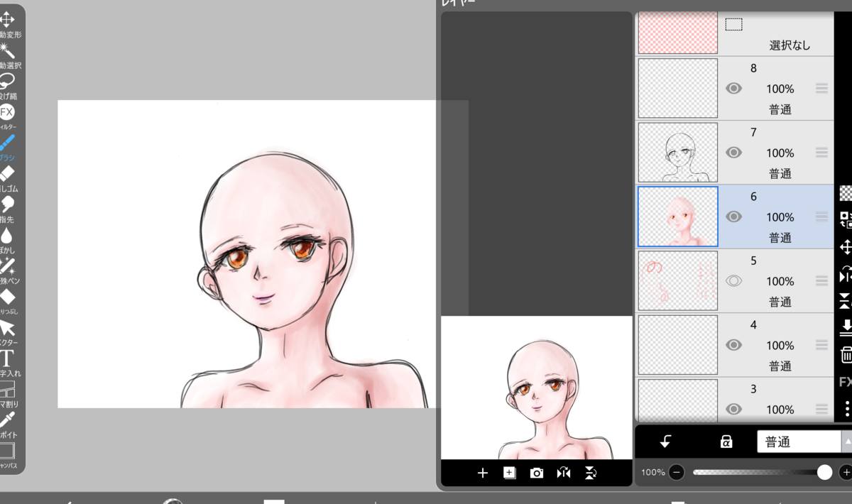The image size is (852, 504).
Task: Select layer 7 line-art thumbnail
Action: (678, 153)
